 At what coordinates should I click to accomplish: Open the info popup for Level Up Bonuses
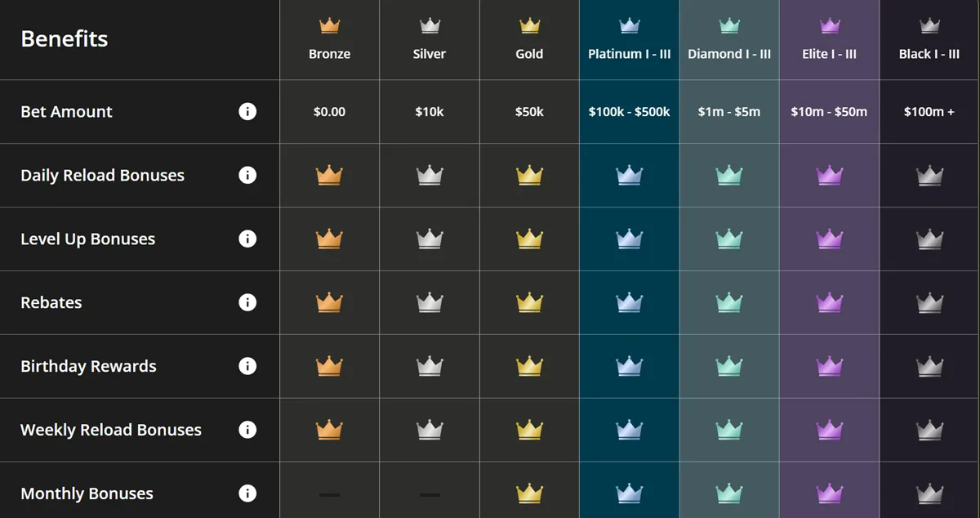pyautogui.click(x=247, y=239)
